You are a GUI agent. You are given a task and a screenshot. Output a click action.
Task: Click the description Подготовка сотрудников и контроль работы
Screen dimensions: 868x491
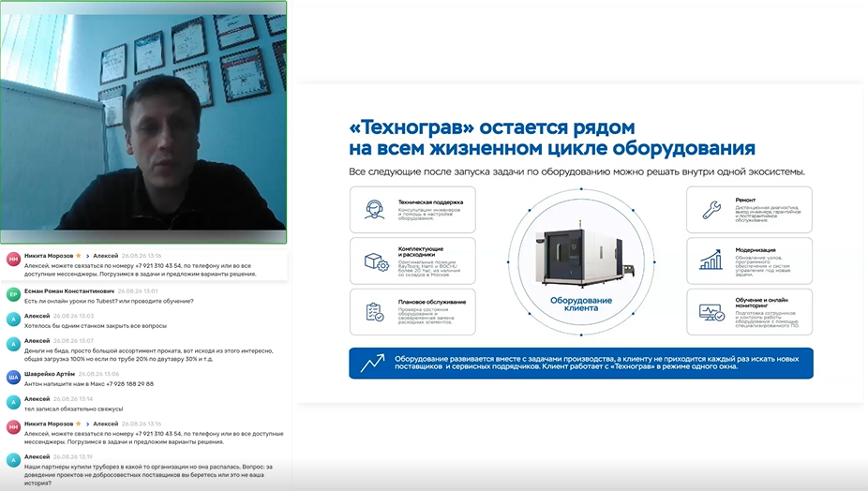[767, 320]
